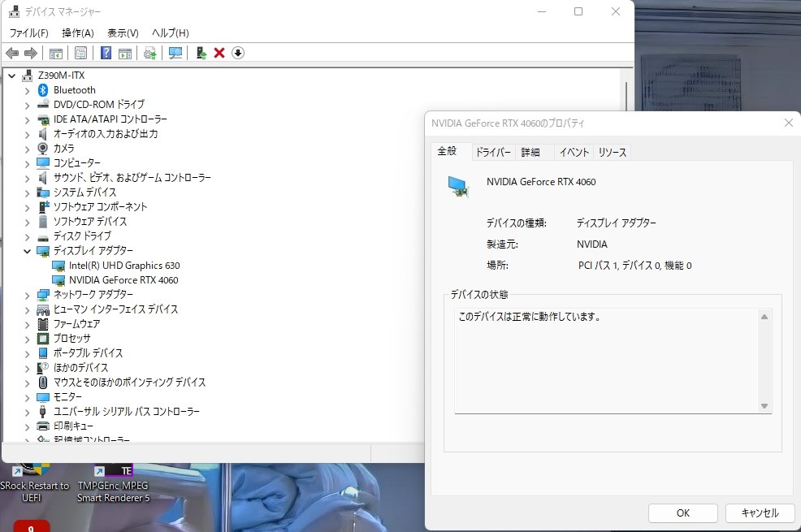Click the blue Help toolbar icon
This screenshot has width=801, height=532.
pos(106,53)
